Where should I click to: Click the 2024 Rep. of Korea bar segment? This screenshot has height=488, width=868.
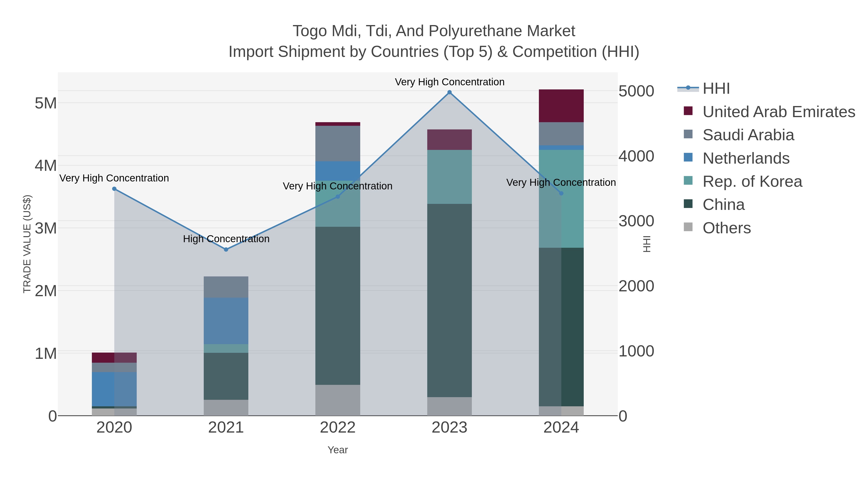click(x=561, y=199)
